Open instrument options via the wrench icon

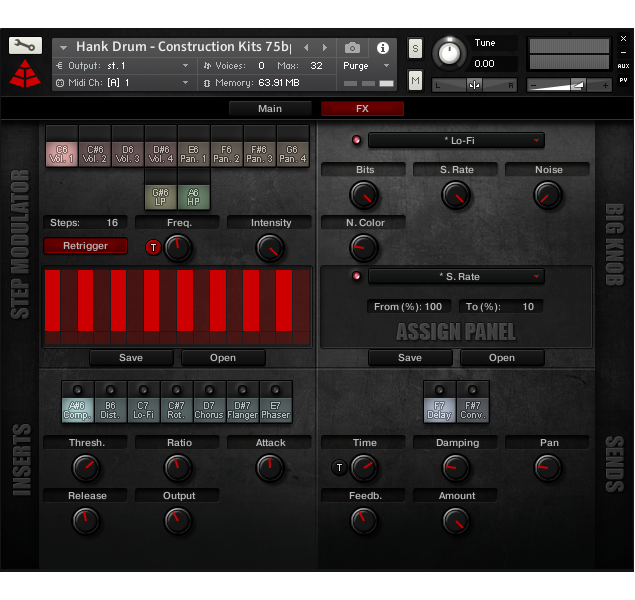[x=25, y=46]
